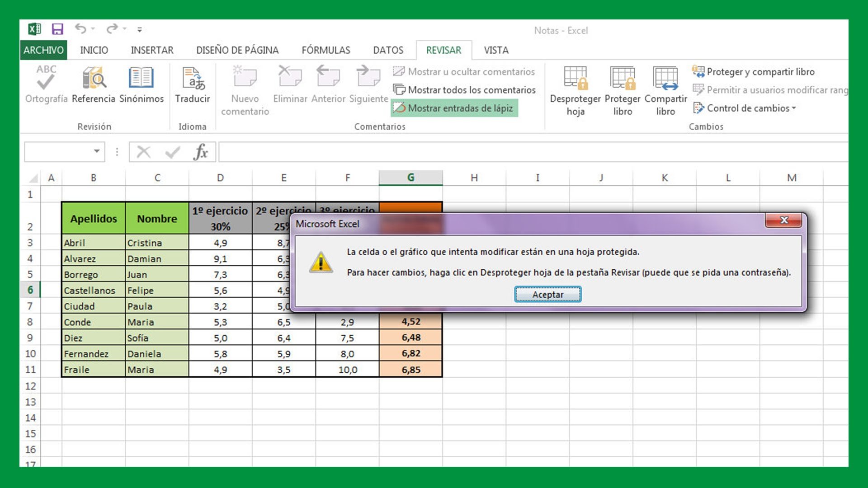Open Insert Function with the fx icon
The height and width of the screenshot is (488, 868).
(201, 152)
